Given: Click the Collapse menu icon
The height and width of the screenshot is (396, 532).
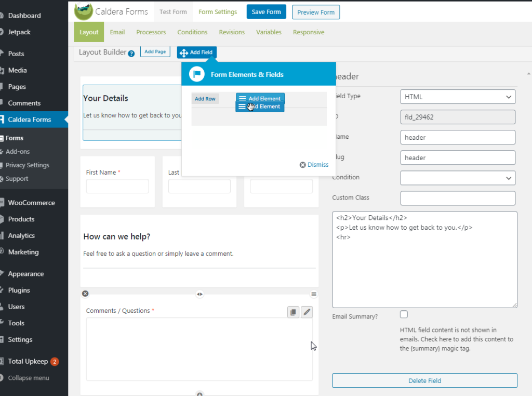Looking at the screenshot, I should pyautogui.click(x=2, y=378).
